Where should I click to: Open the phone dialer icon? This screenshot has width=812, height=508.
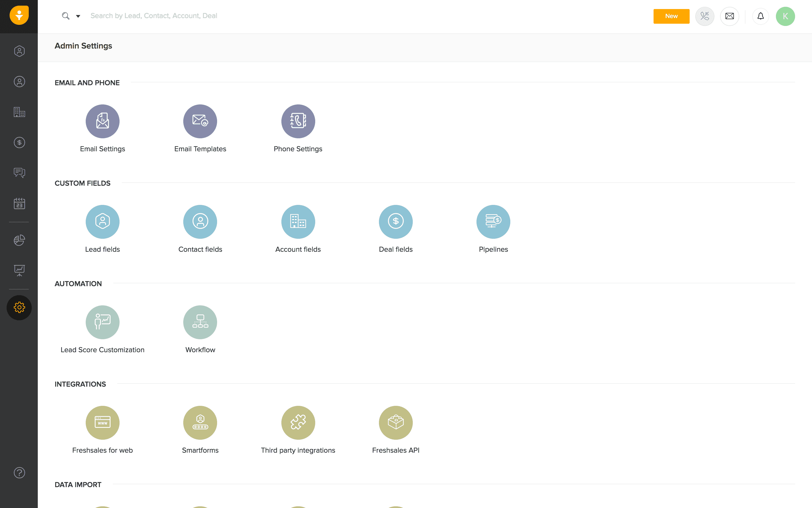coord(705,16)
